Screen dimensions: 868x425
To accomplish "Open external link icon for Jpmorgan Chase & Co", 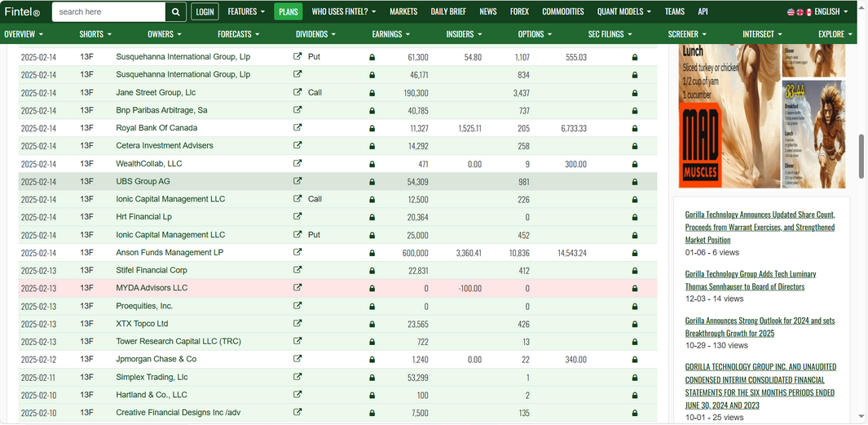I will [x=297, y=359].
